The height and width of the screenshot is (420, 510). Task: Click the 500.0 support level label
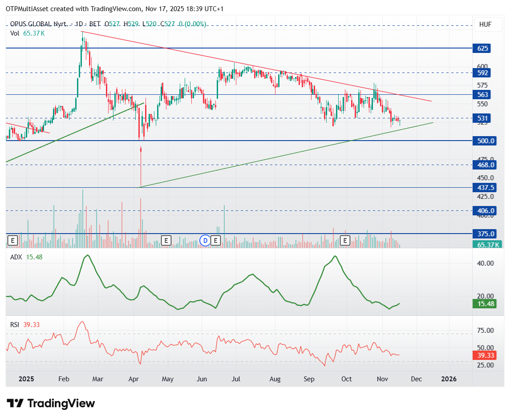click(484, 141)
